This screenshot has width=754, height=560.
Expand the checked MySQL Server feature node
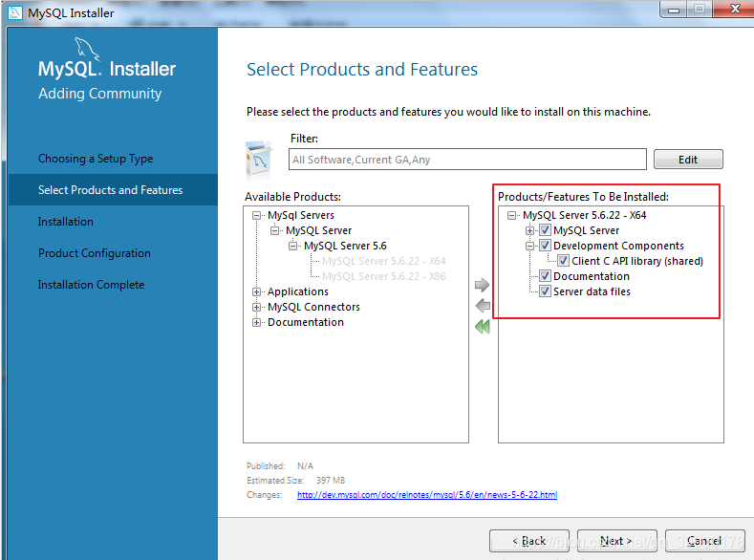(530, 230)
